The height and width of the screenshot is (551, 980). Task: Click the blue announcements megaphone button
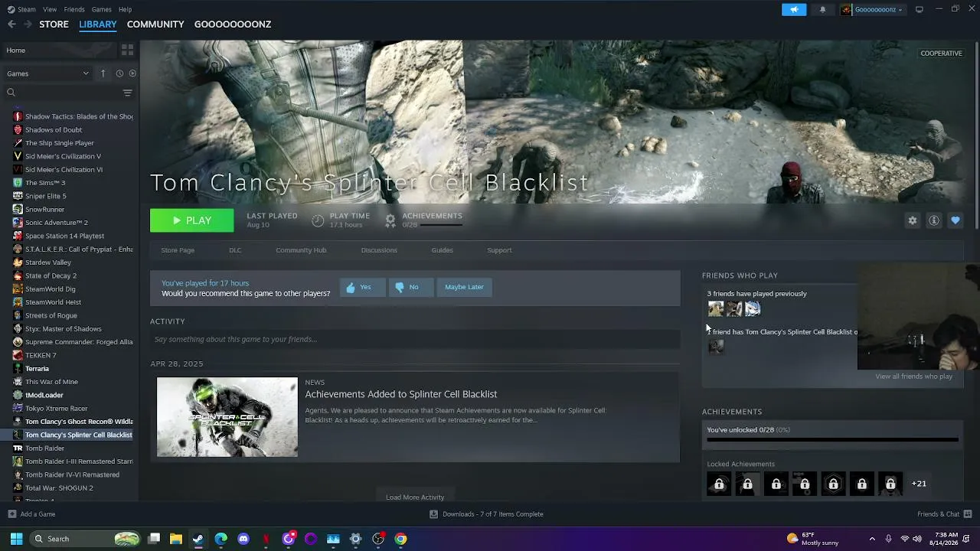click(x=794, y=9)
